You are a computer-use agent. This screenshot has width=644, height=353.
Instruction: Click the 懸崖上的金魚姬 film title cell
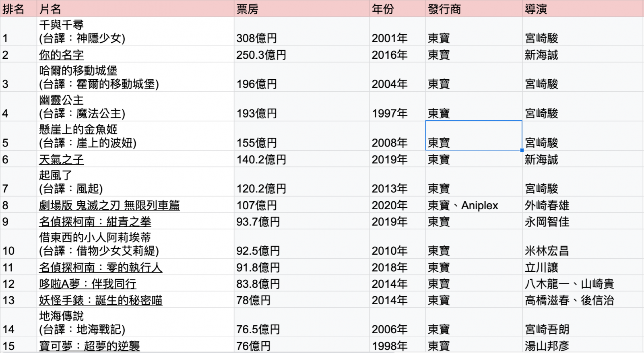(x=136, y=136)
